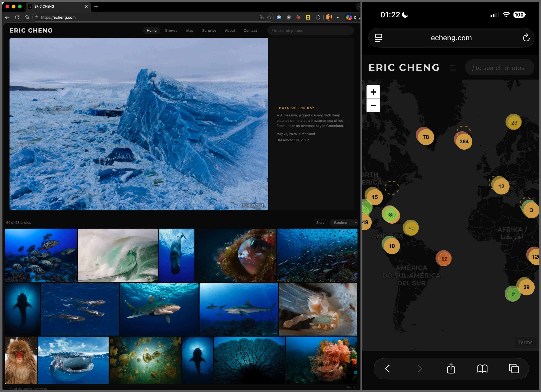Bookmark page with the star icon
The width and height of the screenshot is (541, 392).
[269, 17]
